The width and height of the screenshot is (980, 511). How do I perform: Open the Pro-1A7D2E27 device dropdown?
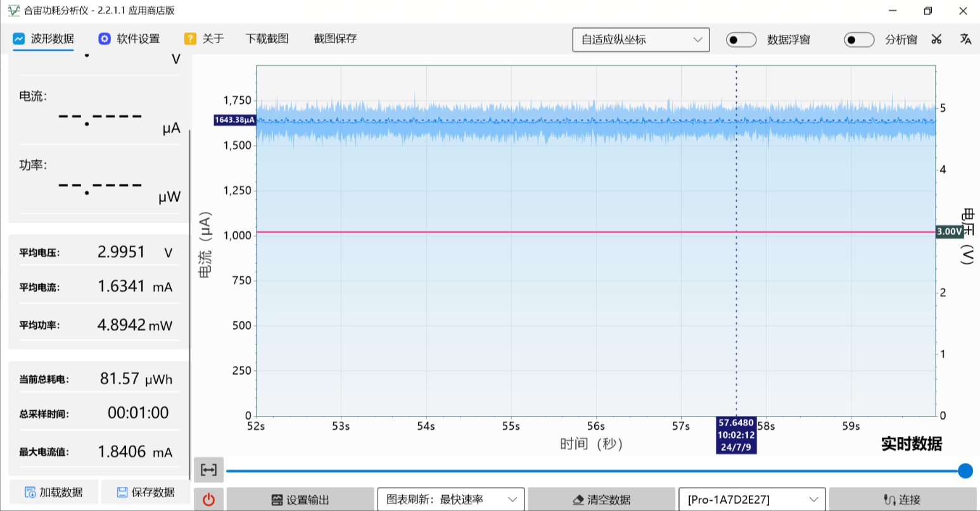(x=752, y=500)
